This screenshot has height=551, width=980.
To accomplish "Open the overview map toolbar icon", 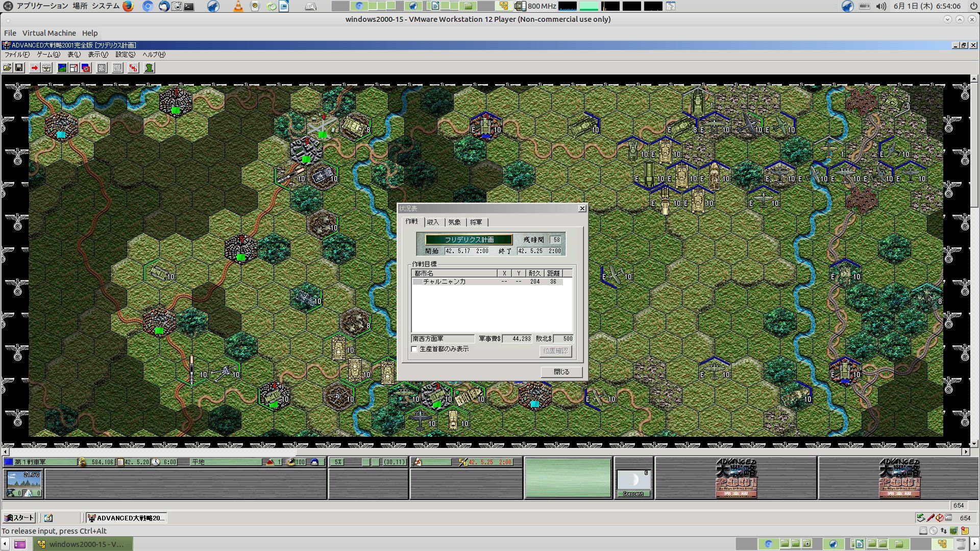I will [x=62, y=68].
